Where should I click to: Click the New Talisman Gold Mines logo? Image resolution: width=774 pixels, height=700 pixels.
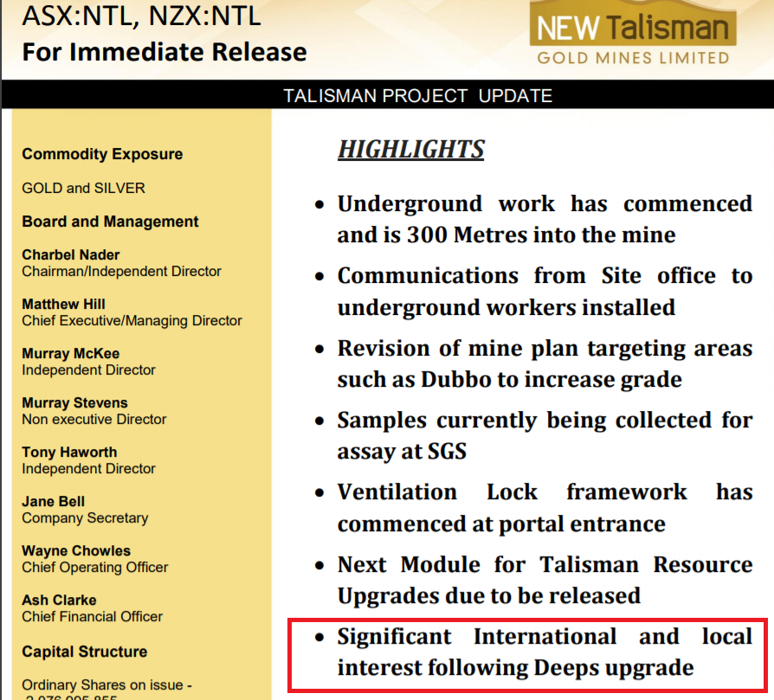[633, 33]
